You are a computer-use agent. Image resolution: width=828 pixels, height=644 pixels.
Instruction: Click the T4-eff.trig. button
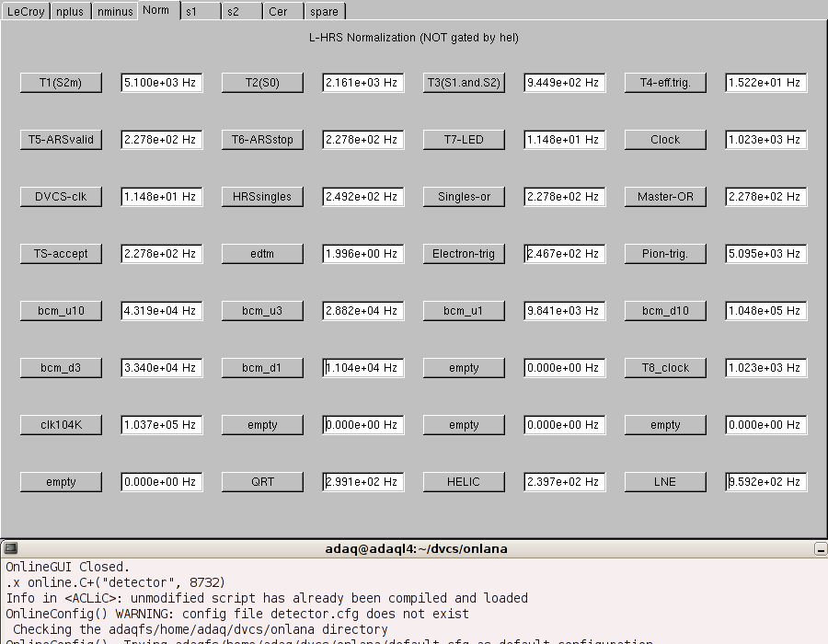tap(665, 83)
